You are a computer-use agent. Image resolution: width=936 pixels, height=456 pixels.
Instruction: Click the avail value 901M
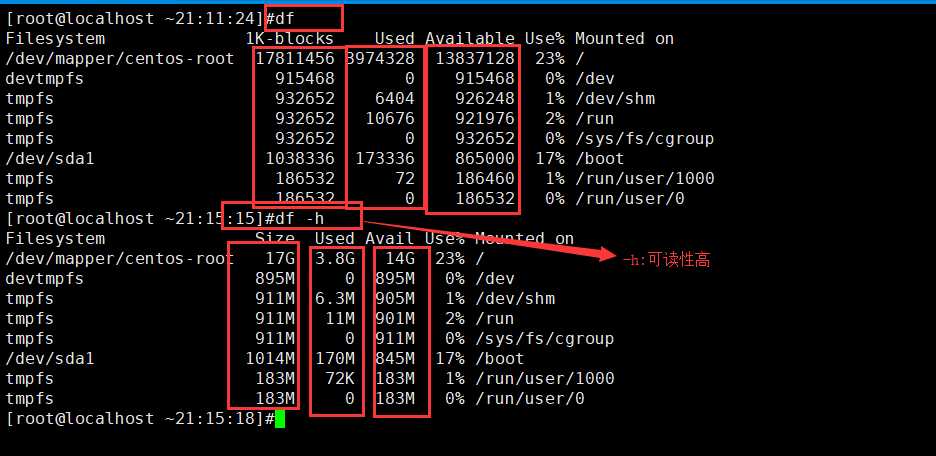click(395, 319)
